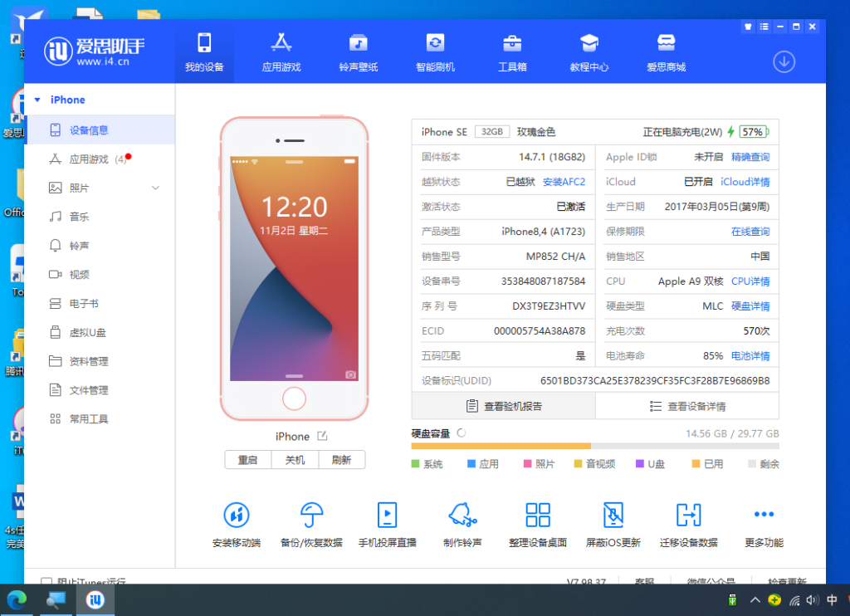Image resolution: width=850 pixels, height=616 pixels.
Task: Open the 应用游戏 top tab
Action: coord(281,52)
